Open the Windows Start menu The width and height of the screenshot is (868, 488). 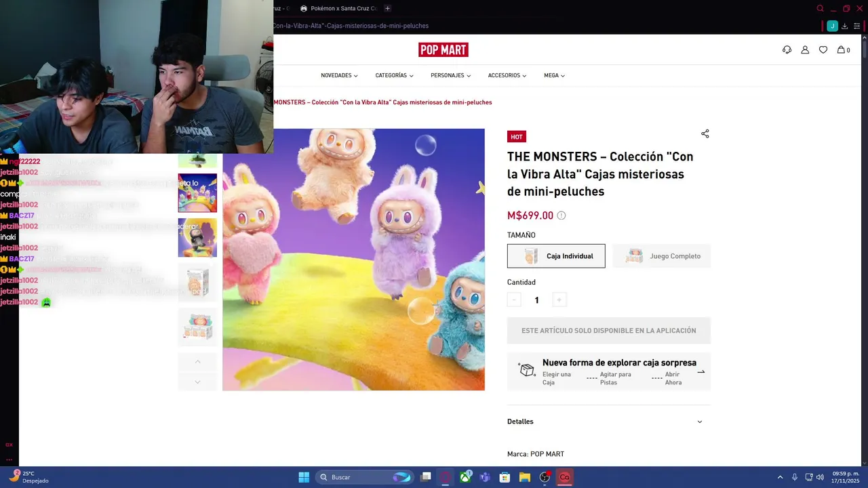[x=304, y=477]
